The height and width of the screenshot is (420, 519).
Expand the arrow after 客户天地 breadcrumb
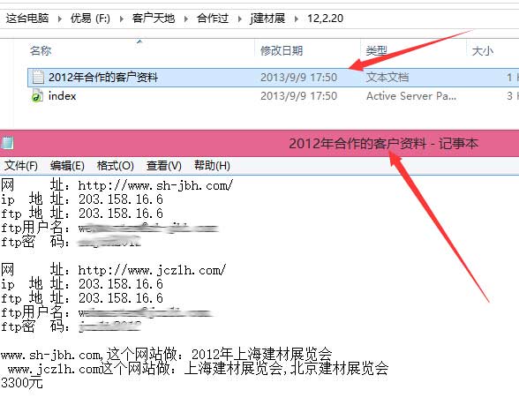(186, 19)
